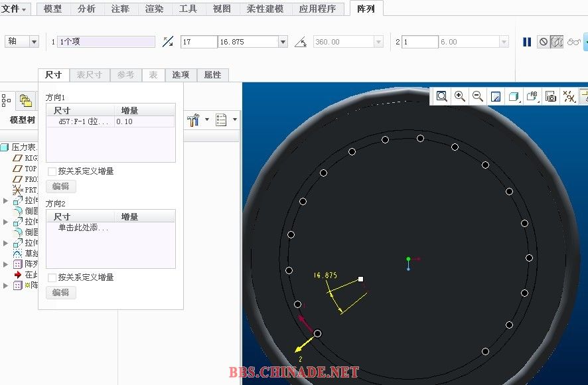Expand the third 拉伸 extrude feature
Viewport: 588px width, 385px height.
(x=5, y=243)
